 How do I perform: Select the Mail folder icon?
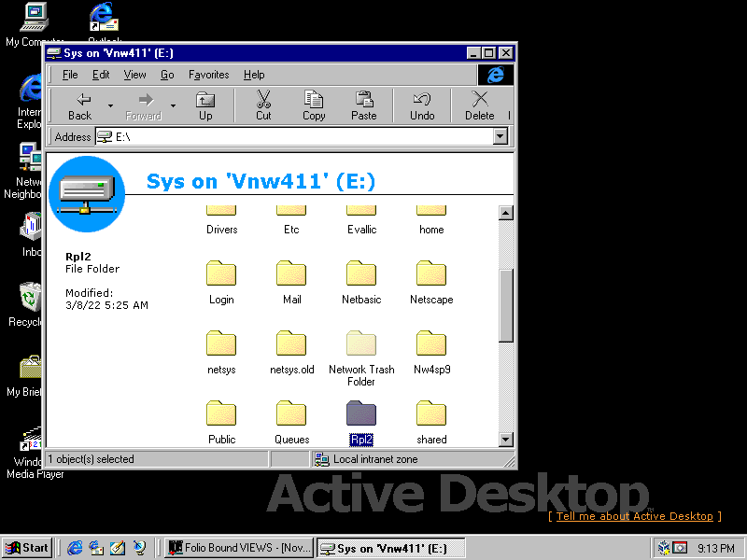click(x=291, y=273)
